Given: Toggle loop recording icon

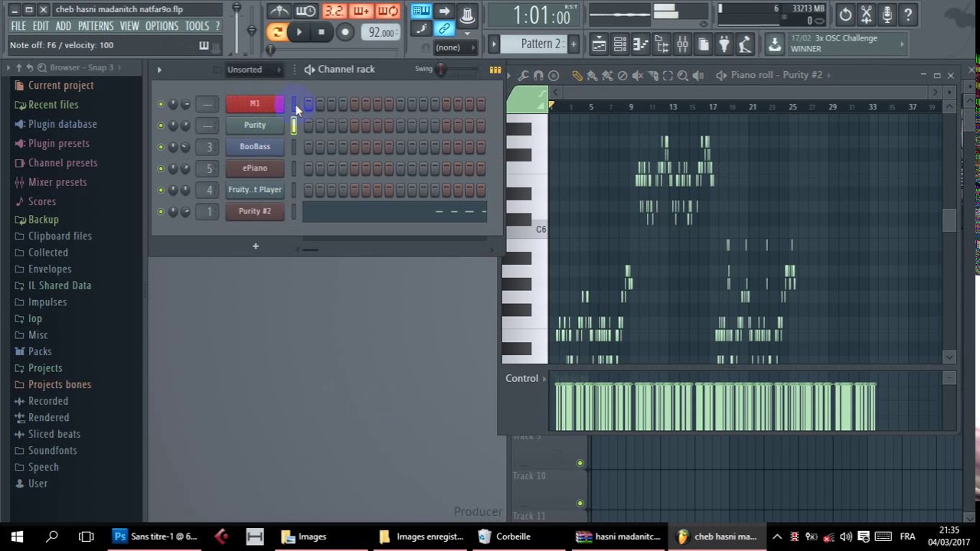Looking at the screenshot, I should 388,11.
